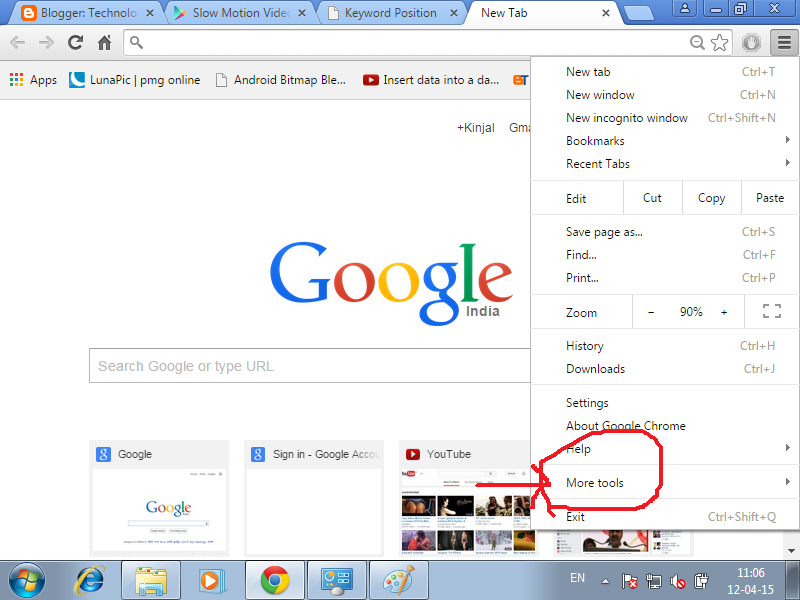This screenshot has height=600, width=800.
Task: Select Save page as... menu item
Action: pos(664,232)
